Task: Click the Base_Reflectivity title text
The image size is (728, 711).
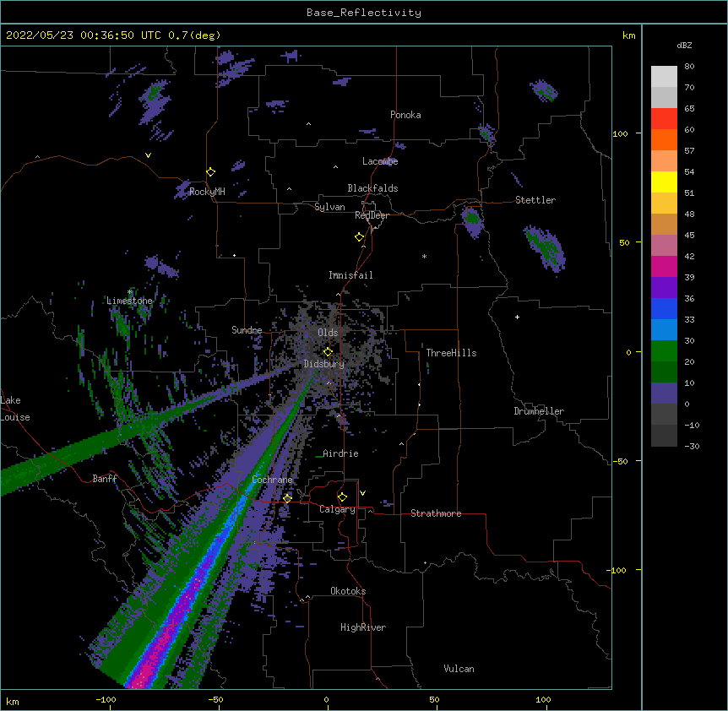Action: (x=364, y=13)
